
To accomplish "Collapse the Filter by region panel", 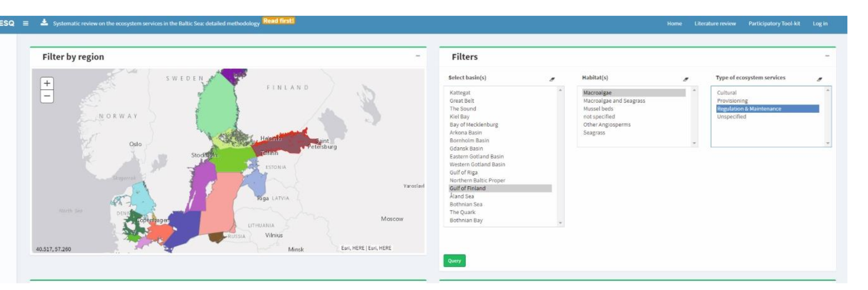I will (x=418, y=56).
